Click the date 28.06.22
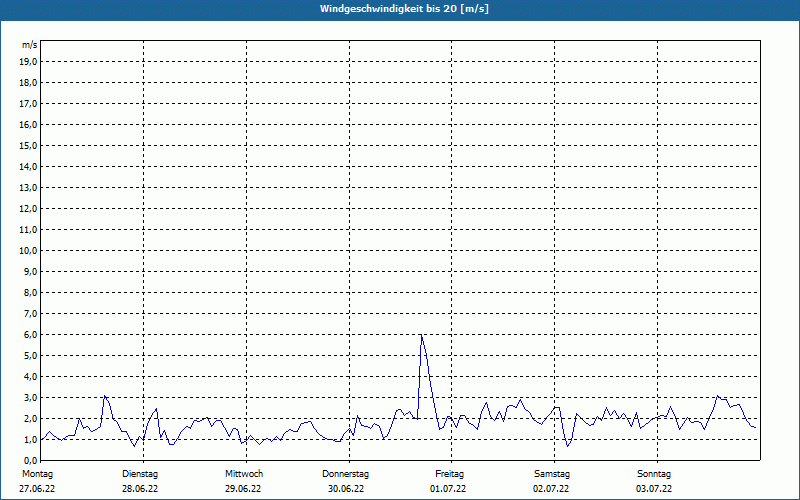 pos(140,489)
